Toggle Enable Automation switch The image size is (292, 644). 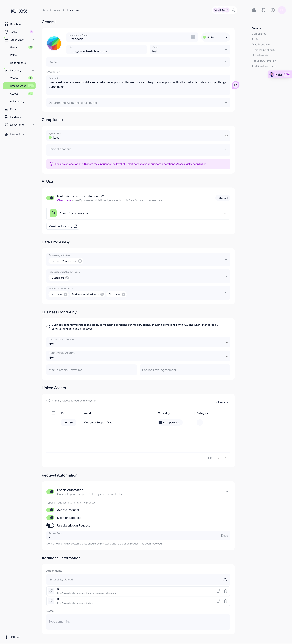(x=50, y=492)
